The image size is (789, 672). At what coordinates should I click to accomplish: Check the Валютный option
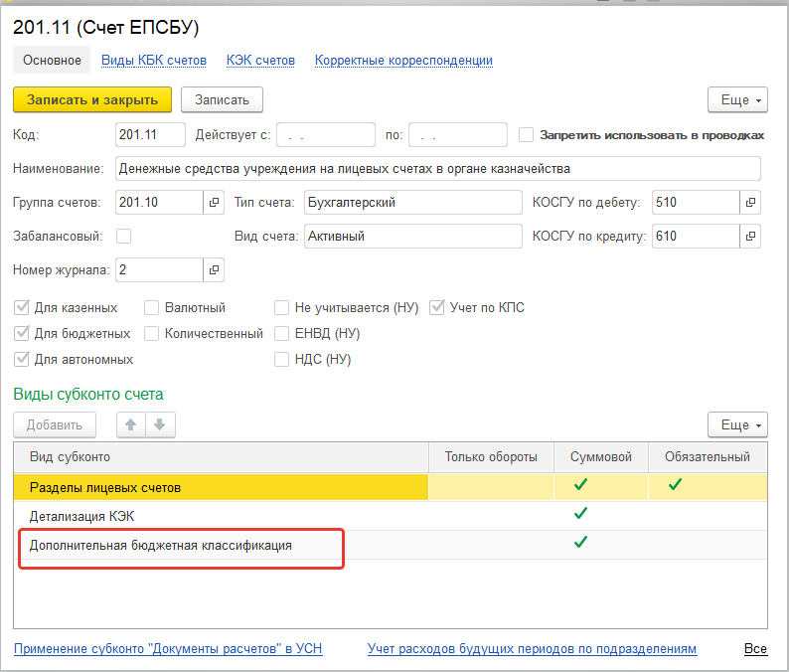pyautogui.click(x=152, y=308)
